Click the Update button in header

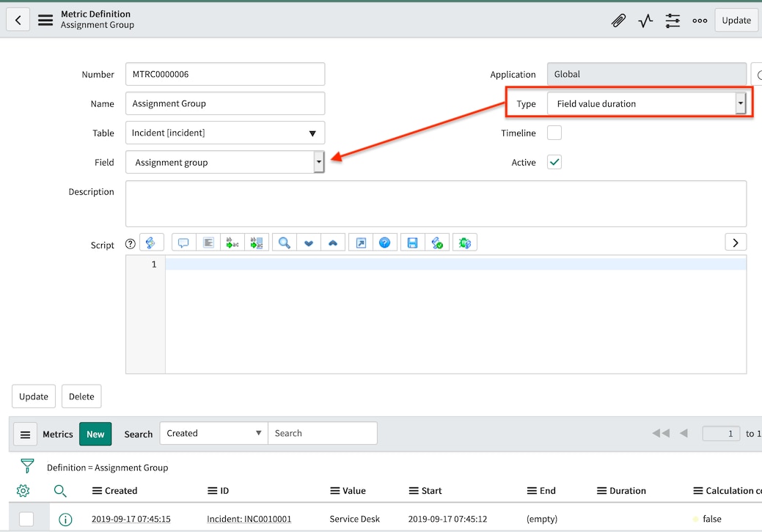pyautogui.click(x=736, y=21)
